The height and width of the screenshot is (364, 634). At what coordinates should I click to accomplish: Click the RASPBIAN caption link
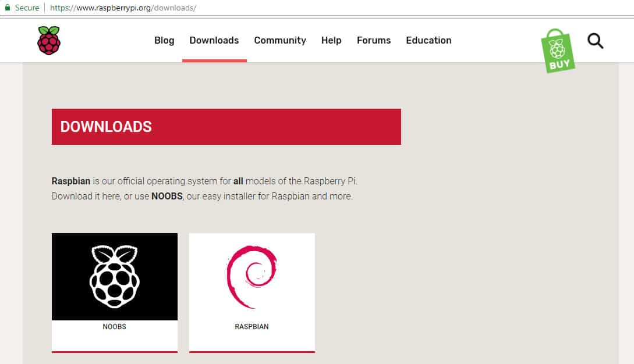click(252, 326)
